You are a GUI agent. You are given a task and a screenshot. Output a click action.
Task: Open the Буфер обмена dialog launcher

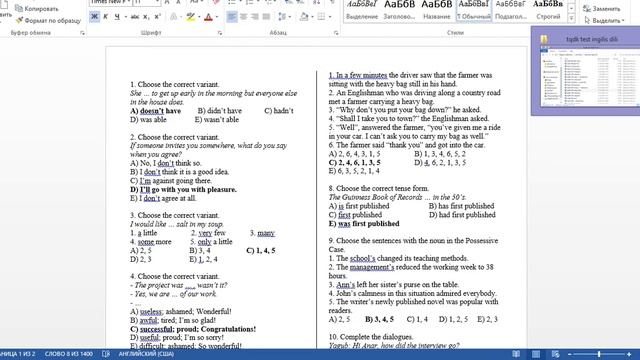(x=82, y=33)
